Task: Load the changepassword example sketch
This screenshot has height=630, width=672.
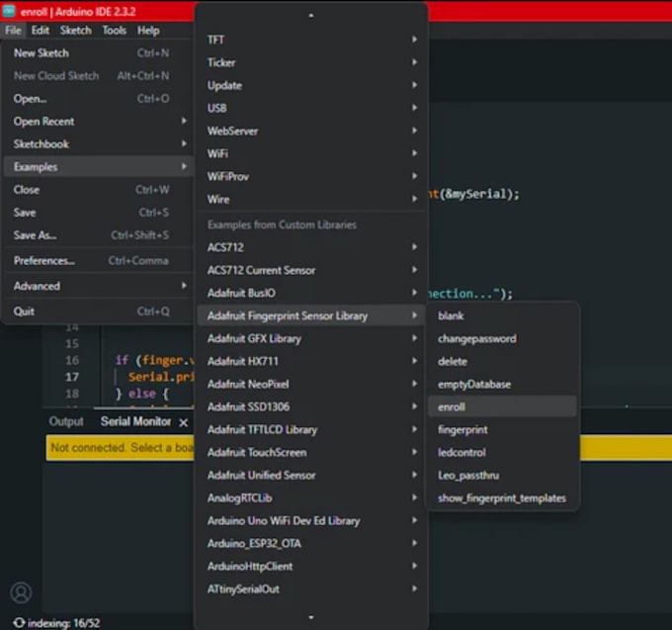Action: 502,338
